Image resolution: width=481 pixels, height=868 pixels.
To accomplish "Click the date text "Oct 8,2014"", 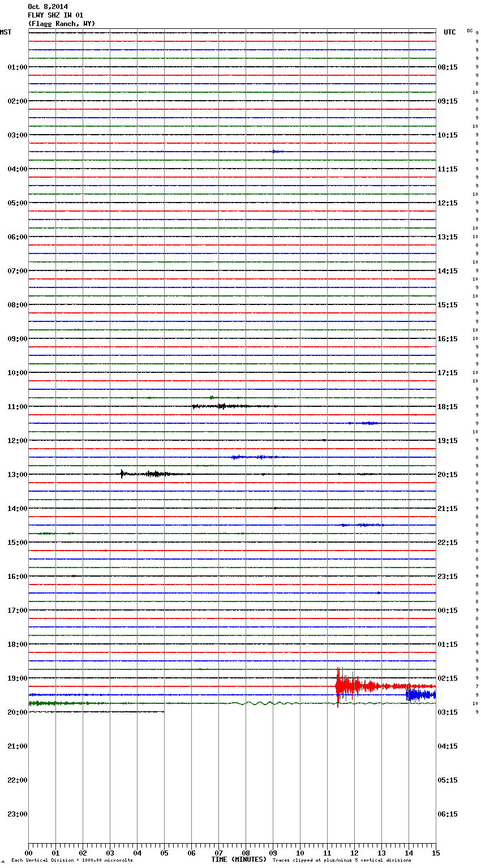I will (x=48, y=7).
